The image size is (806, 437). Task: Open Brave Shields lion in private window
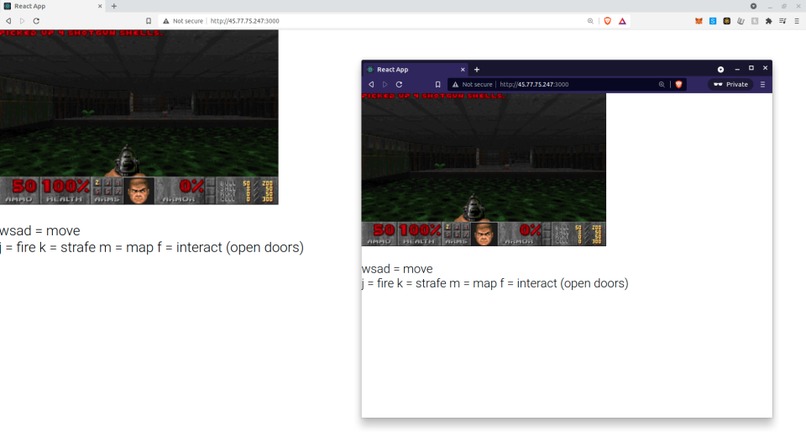point(679,84)
